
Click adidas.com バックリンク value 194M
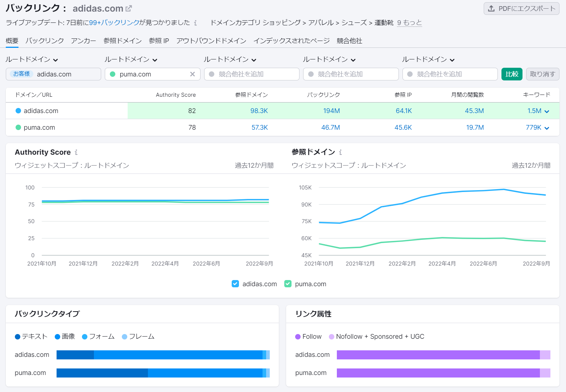[x=331, y=111]
